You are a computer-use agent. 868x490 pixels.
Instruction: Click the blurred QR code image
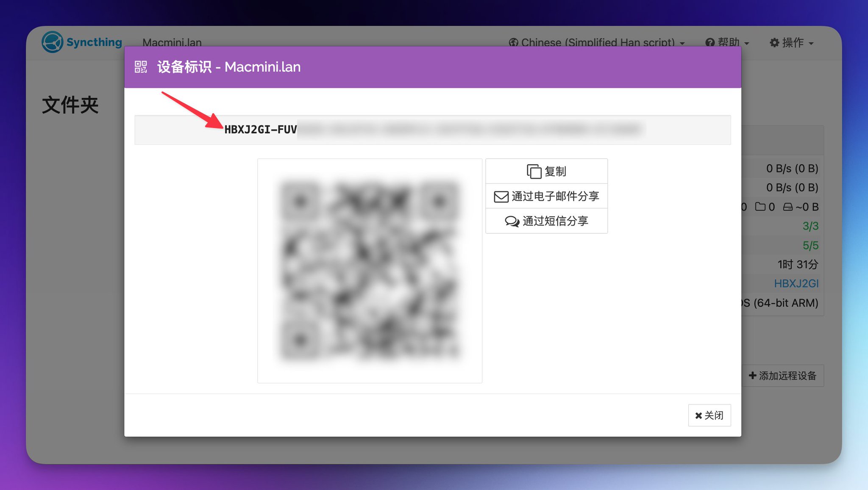click(370, 271)
